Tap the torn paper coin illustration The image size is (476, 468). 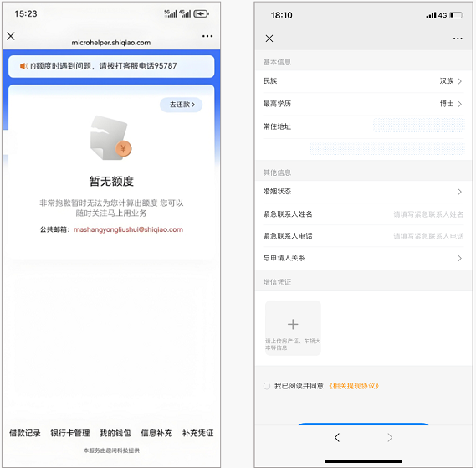click(110, 138)
